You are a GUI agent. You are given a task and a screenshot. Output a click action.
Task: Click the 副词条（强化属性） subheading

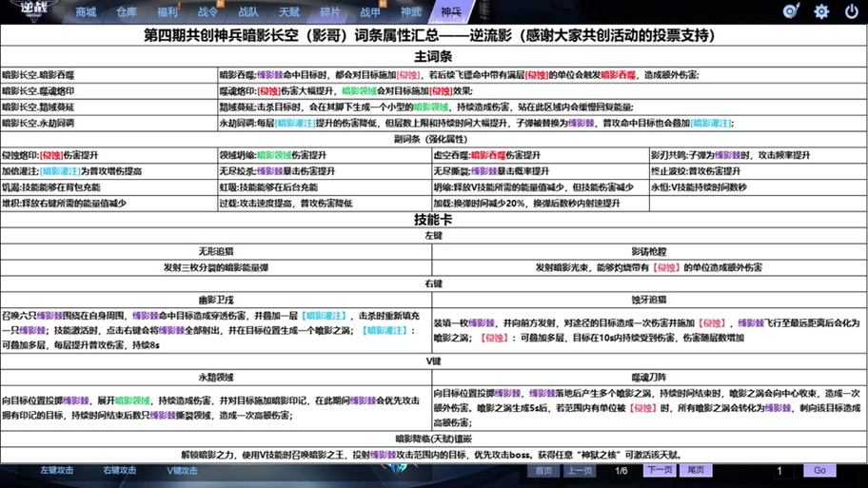(x=431, y=139)
